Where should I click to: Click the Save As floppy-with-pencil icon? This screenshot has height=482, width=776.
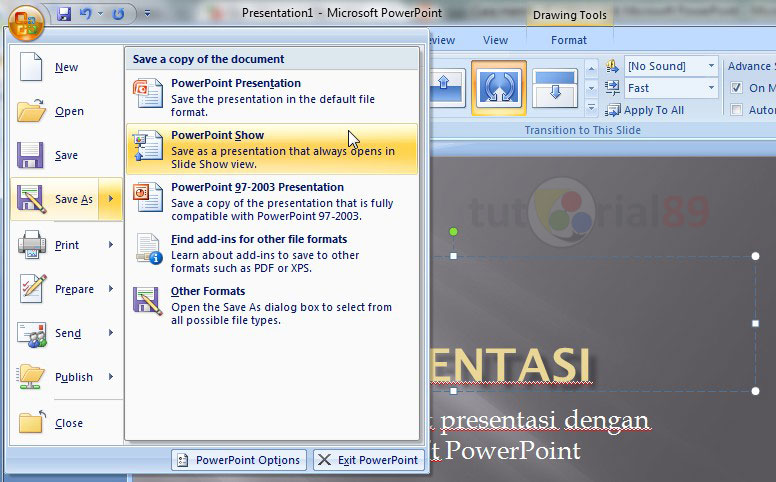tap(31, 199)
